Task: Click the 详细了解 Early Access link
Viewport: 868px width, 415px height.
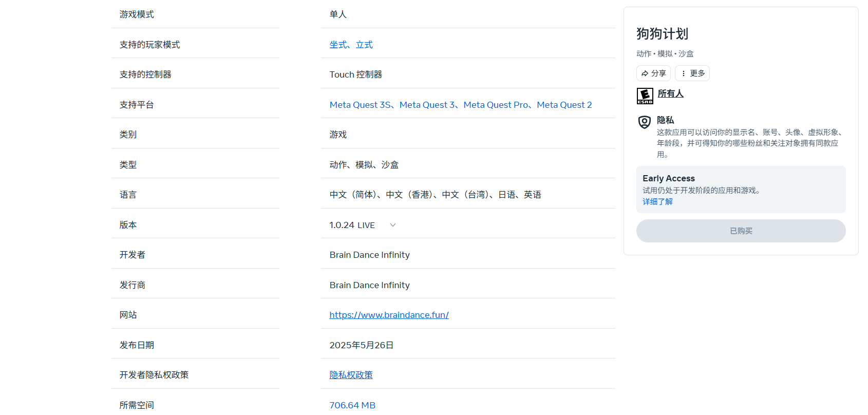Action: (657, 202)
